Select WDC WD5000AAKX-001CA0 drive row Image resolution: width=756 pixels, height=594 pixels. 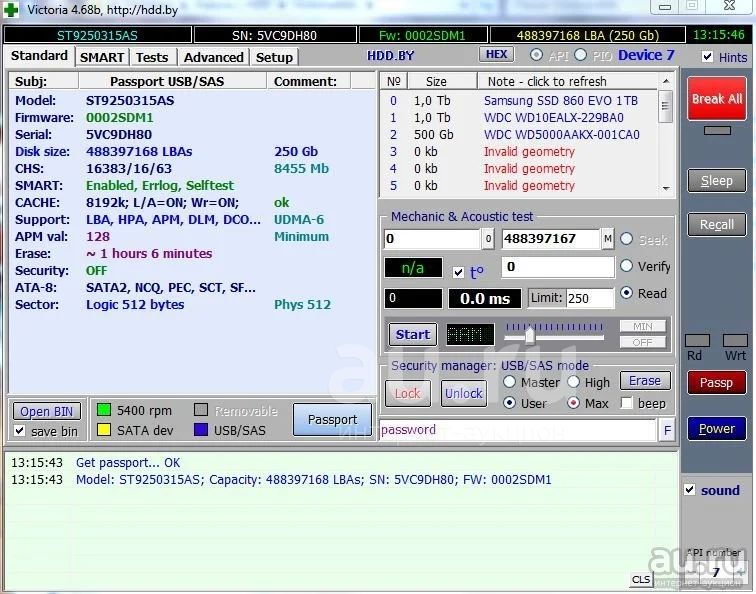(519, 135)
